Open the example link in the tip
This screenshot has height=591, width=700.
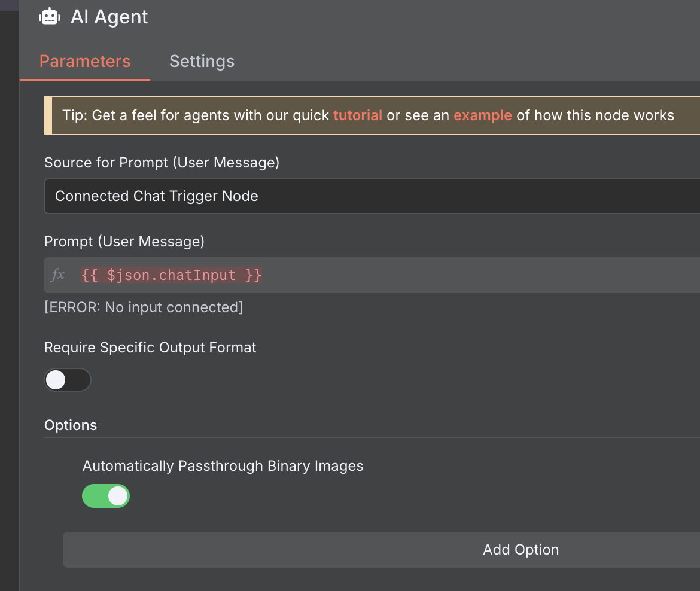483,115
